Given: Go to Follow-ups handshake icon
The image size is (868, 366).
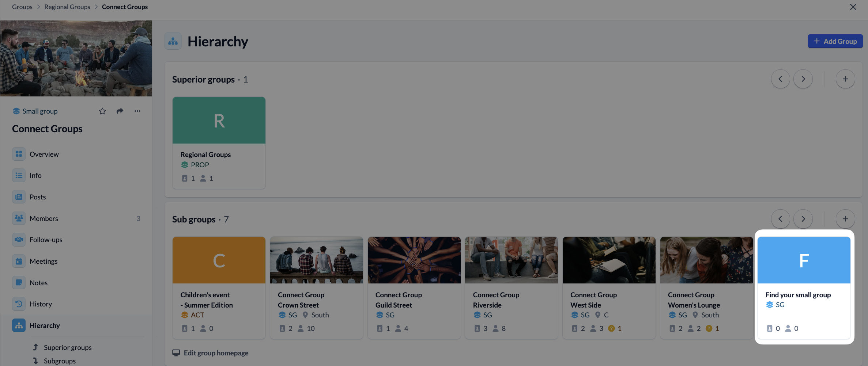Looking at the screenshot, I should tap(19, 240).
